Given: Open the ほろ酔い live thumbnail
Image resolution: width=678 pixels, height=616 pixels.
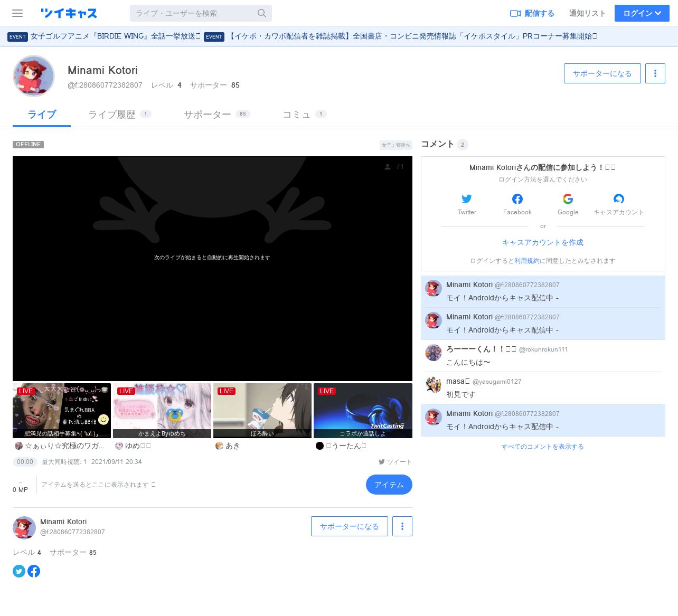Looking at the screenshot, I should (x=262, y=410).
